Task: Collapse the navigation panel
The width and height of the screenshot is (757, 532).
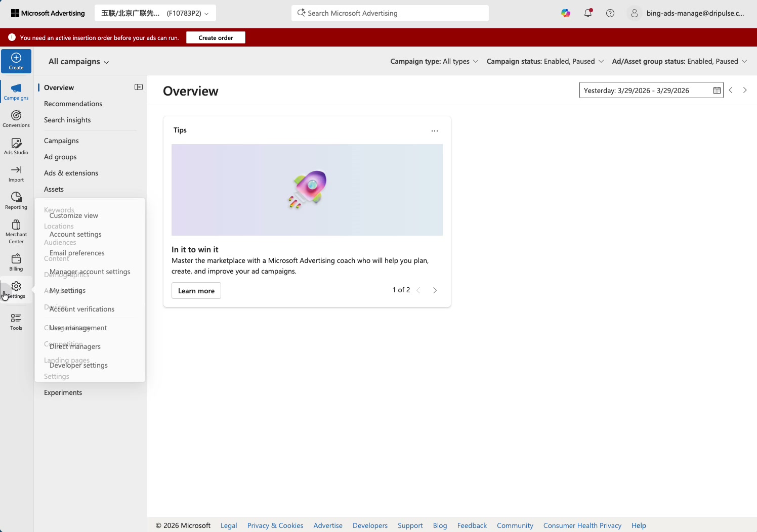Action: tap(139, 87)
